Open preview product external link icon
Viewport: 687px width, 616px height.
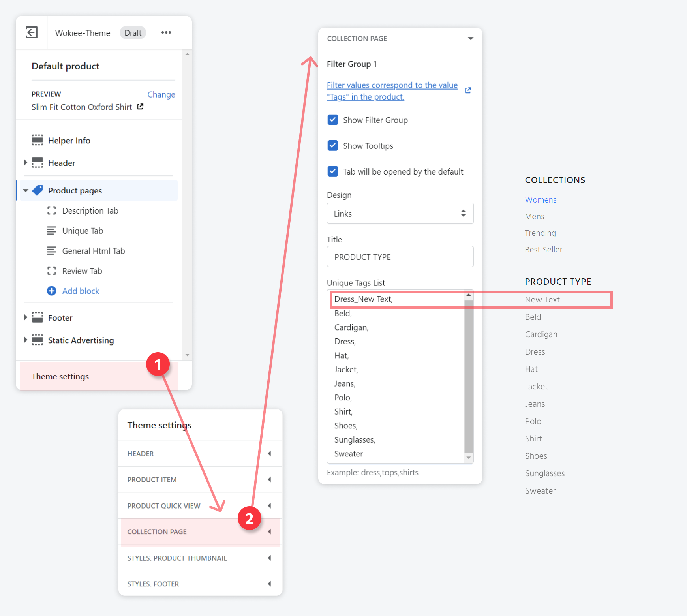140,107
